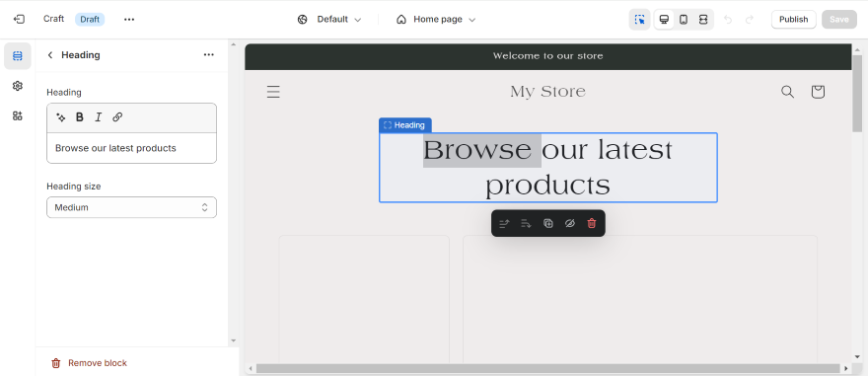Click the redo arrow
Screen dimensions: 868x376
pos(750,20)
